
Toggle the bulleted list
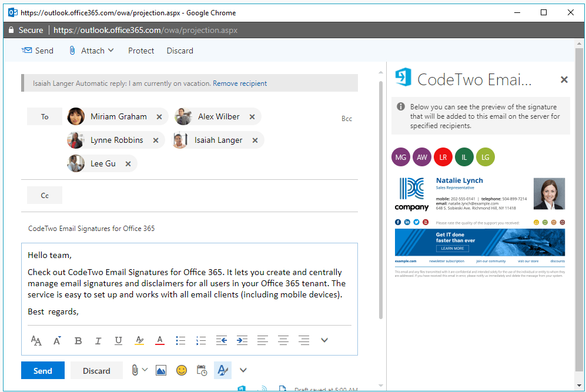point(180,340)
